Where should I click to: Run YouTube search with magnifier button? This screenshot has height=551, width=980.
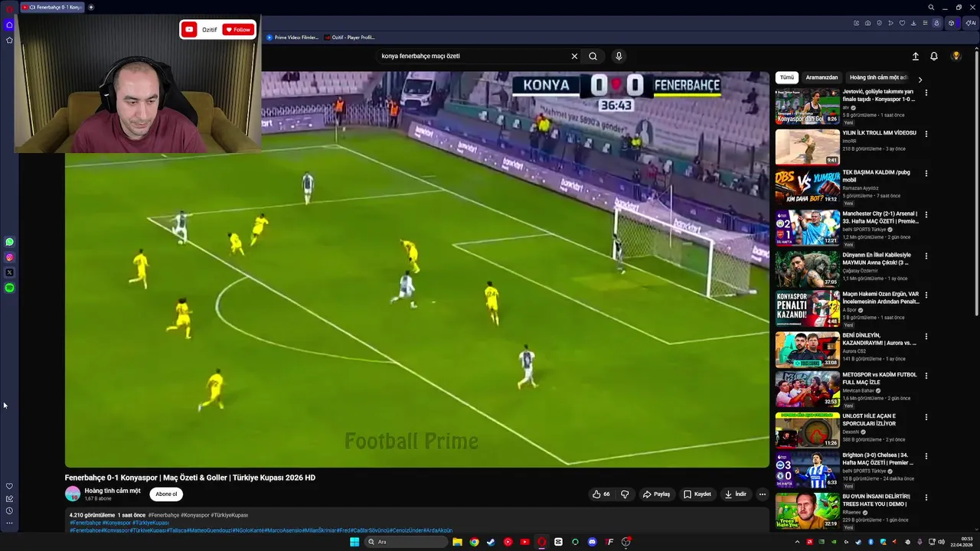click(593, 56)
